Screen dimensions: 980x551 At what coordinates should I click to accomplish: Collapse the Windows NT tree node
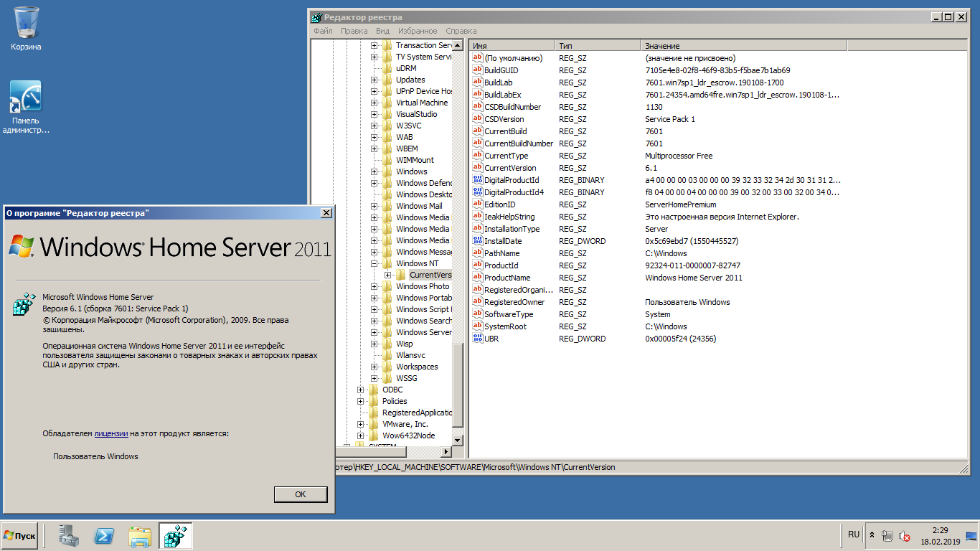tap(374, 263)
